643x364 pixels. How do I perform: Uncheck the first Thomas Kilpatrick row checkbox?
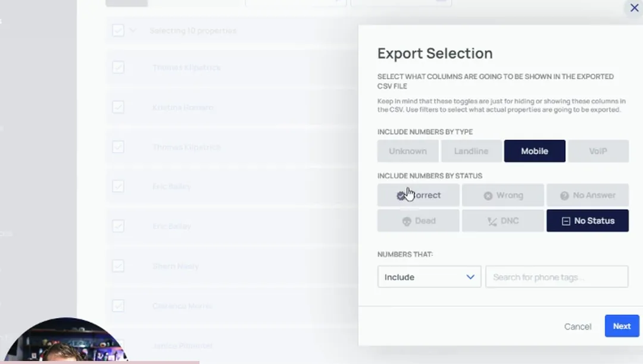click(x=118, y=67)
